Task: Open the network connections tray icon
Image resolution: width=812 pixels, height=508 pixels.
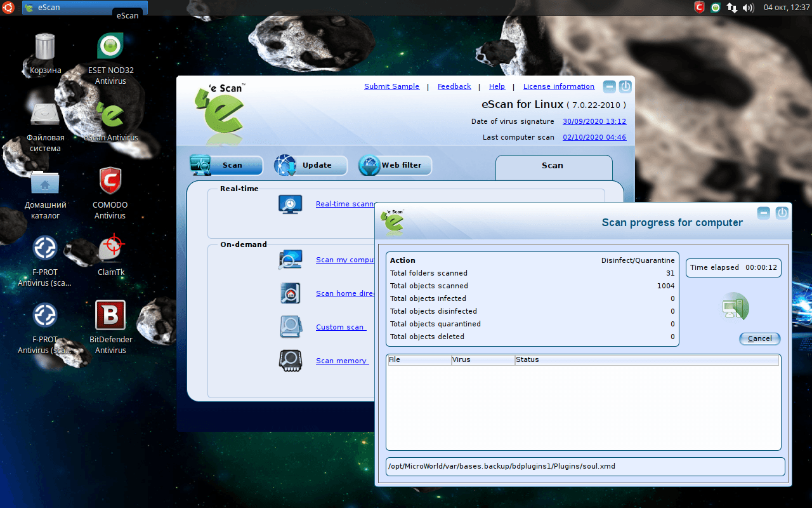Action: (732, 8)
